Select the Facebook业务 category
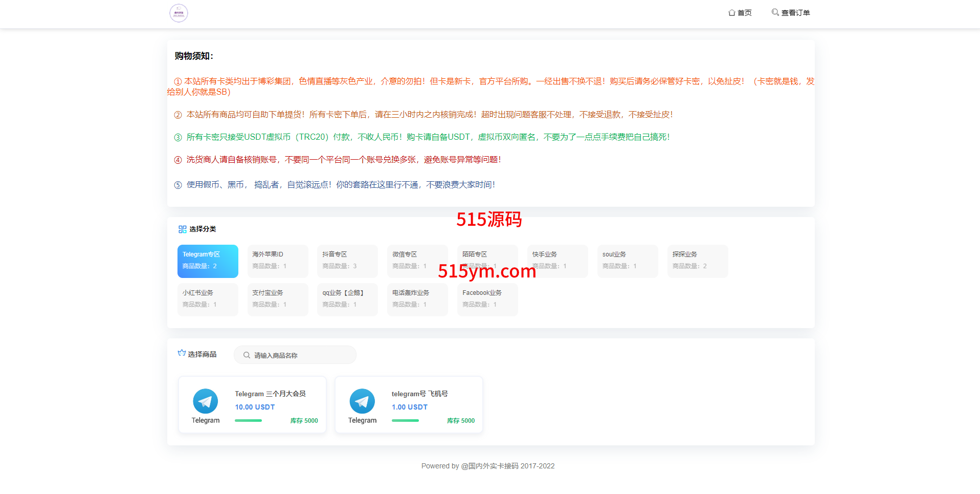The height and width of the screenshot is (494, 980). (487, 299)
